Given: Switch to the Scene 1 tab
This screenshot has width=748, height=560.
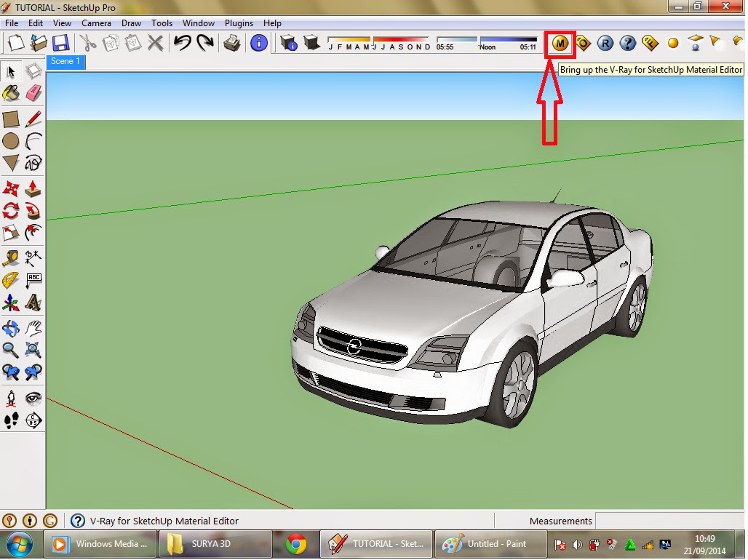Looking at the screenshot, I should (65, 63).
